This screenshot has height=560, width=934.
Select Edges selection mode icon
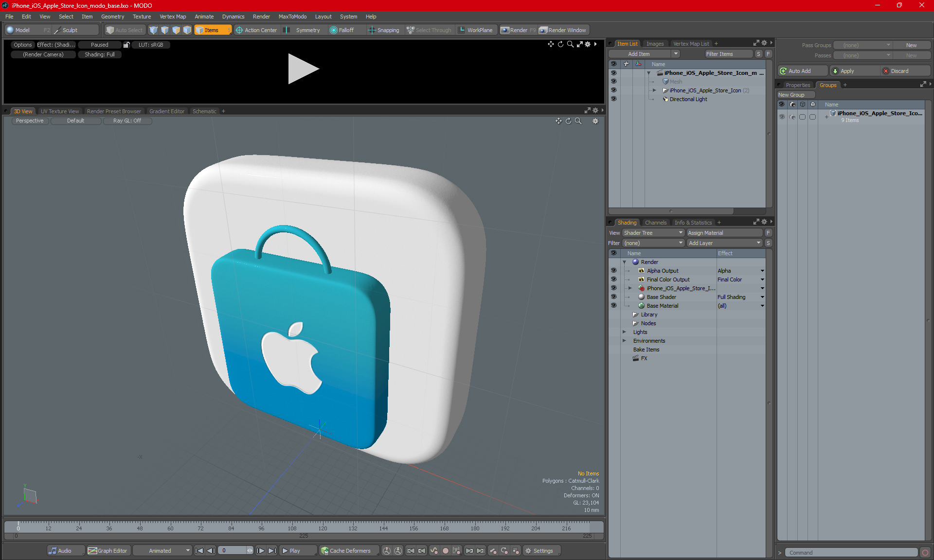click(x=165, y=30)
